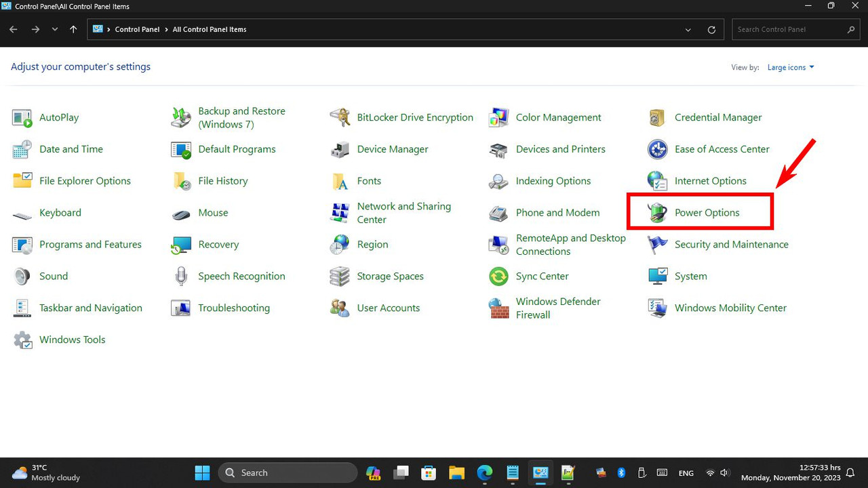The image size is (868, 488).
Task: Open the Windows Start button
Action: pyautogui.click(x=202, y=472)
